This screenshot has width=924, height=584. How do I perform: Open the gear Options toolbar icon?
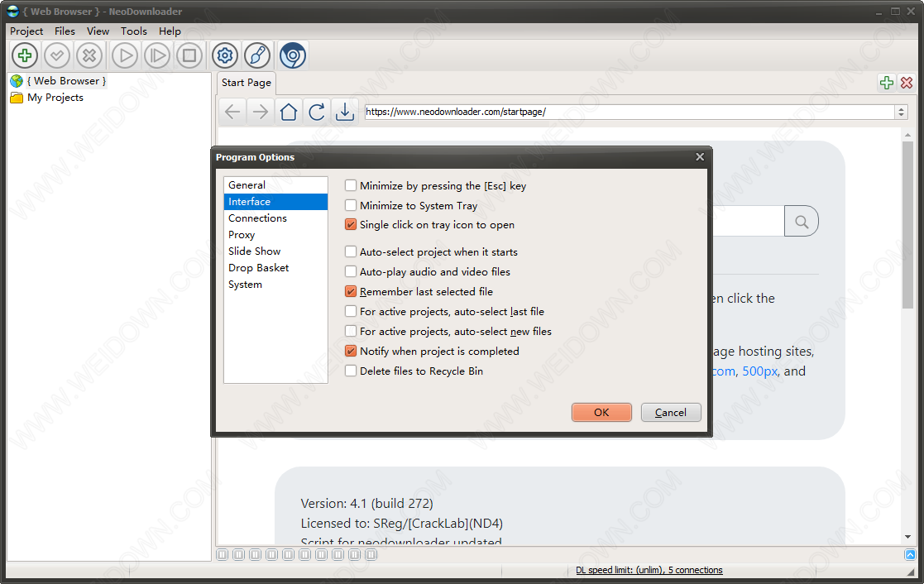[225, 56]
